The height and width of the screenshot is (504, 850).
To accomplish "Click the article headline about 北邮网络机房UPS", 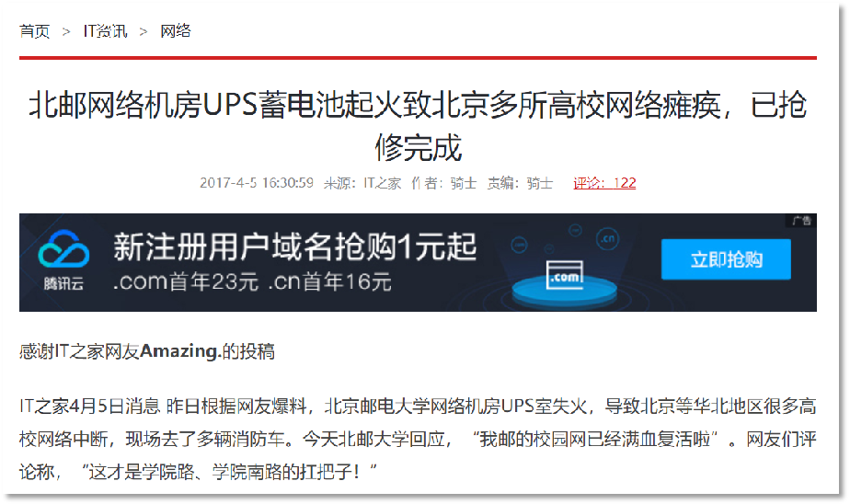I will (x=418, y=126).
